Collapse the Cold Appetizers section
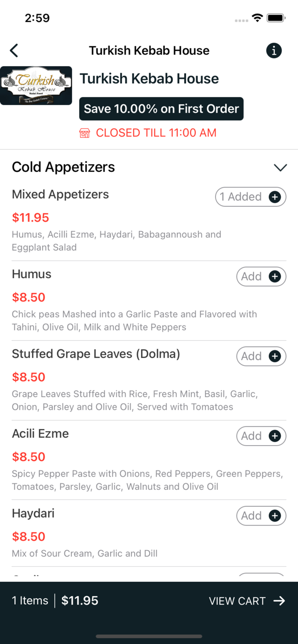This screenshot has height=644, width=298. [280, 167]
